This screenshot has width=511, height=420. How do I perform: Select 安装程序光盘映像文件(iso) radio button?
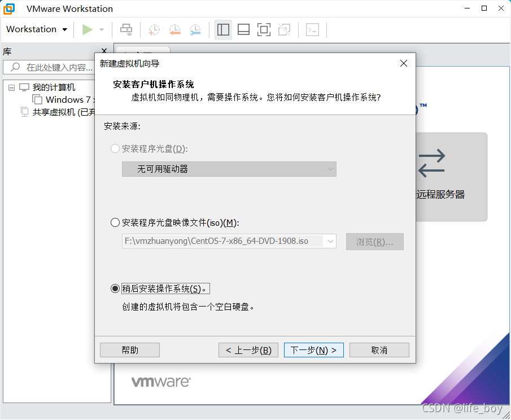pyautogui.click(x=115, y=222)
